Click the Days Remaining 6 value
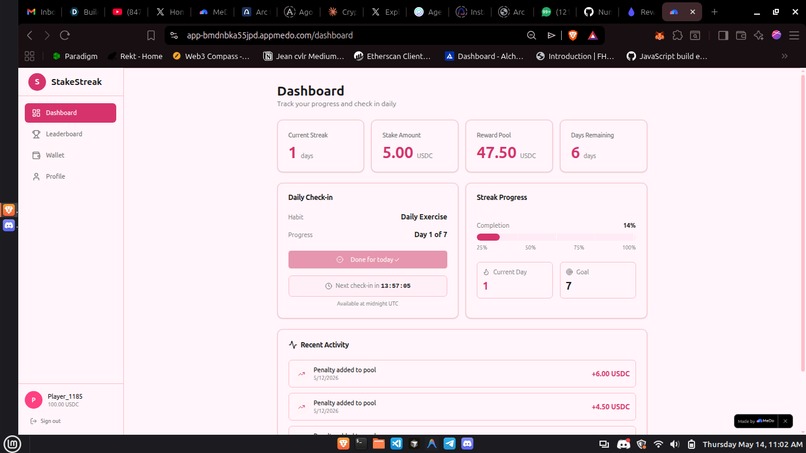Image resolution: width=806 pixels, height=453 pixels. [x=575, y=153]
